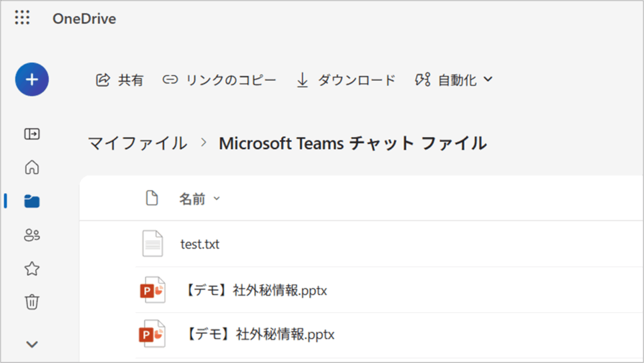
Task: Expand more sidebar items with the chevron
Action: pyautogui.click(x=32, y=344)
